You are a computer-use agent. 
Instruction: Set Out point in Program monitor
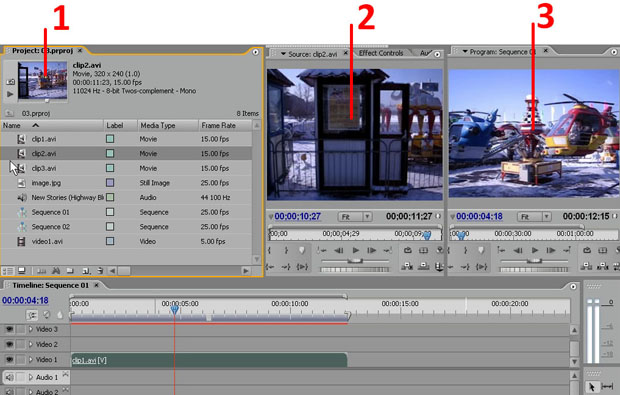point(465,250)
